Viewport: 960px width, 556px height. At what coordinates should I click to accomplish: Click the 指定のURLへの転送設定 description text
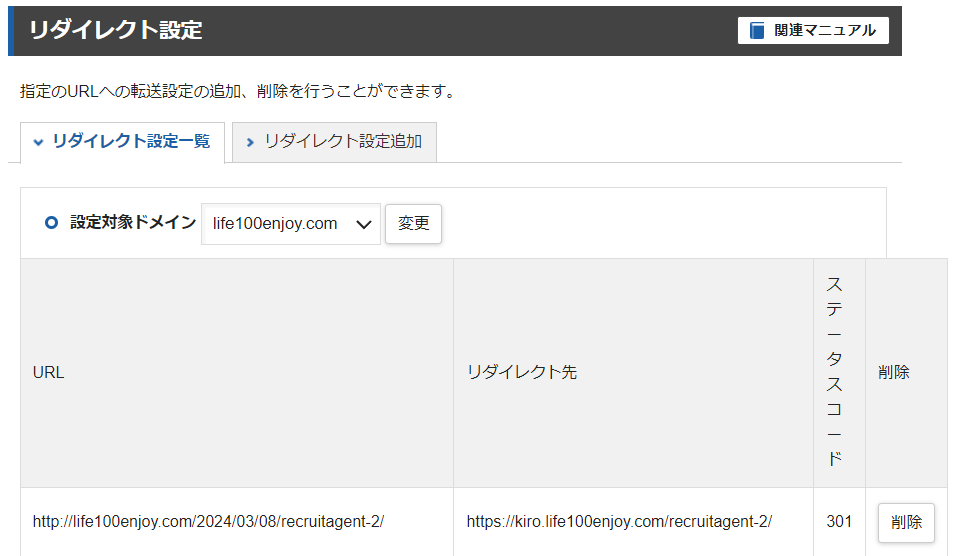(239, 91)
